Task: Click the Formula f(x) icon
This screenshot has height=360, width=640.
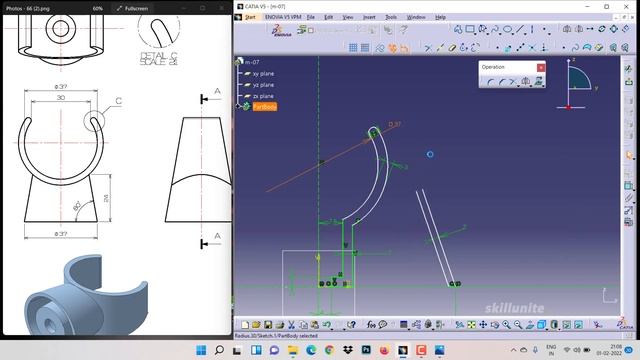Action: (371, 325)
